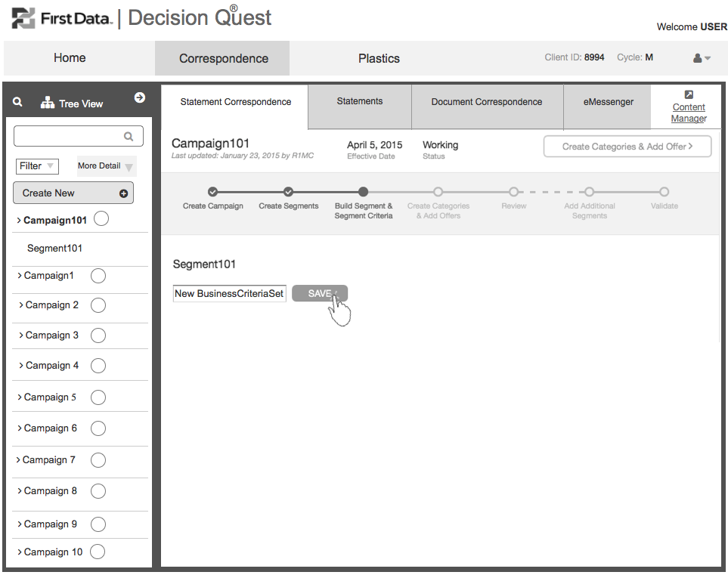
Task: Open the More Detail dropdown
Action: coord(107,166)
